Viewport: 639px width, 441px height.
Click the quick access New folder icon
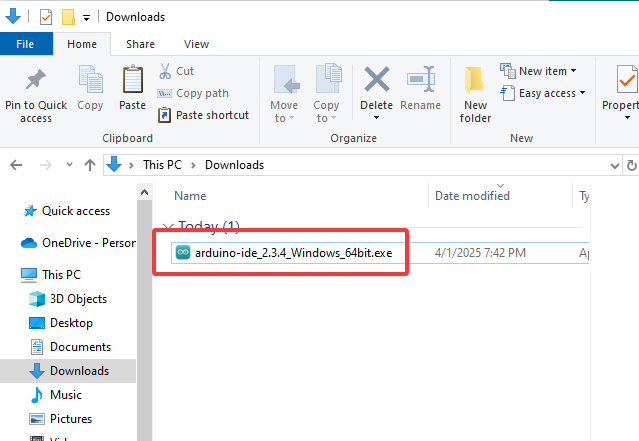click(x=68, y=17)
